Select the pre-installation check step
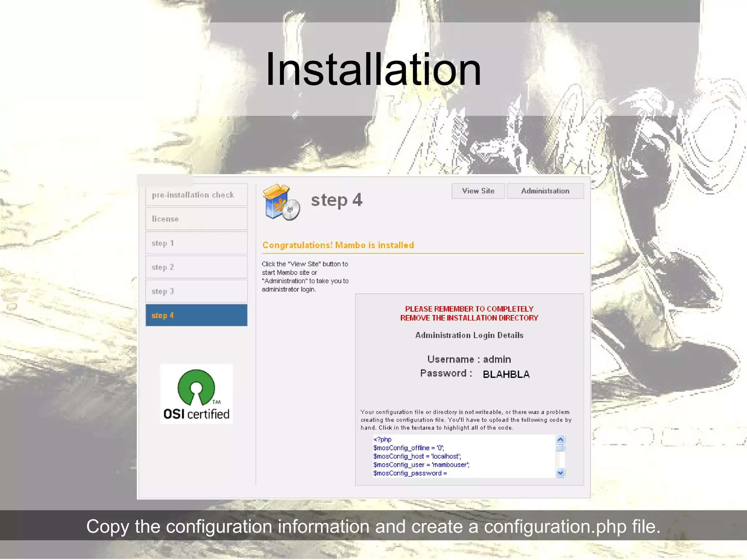This screenshot has width=747, height=560. [196, 195]
